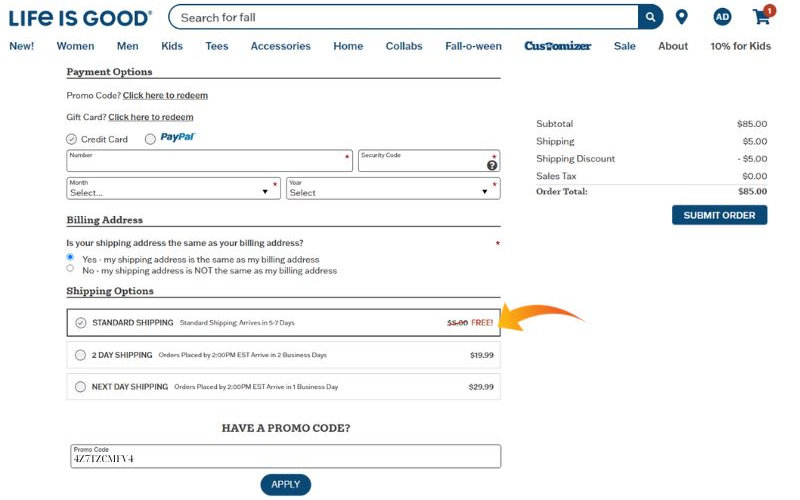Select Next Day Shipping option
This screenshot has height=500, width=800.
[81, 387]
